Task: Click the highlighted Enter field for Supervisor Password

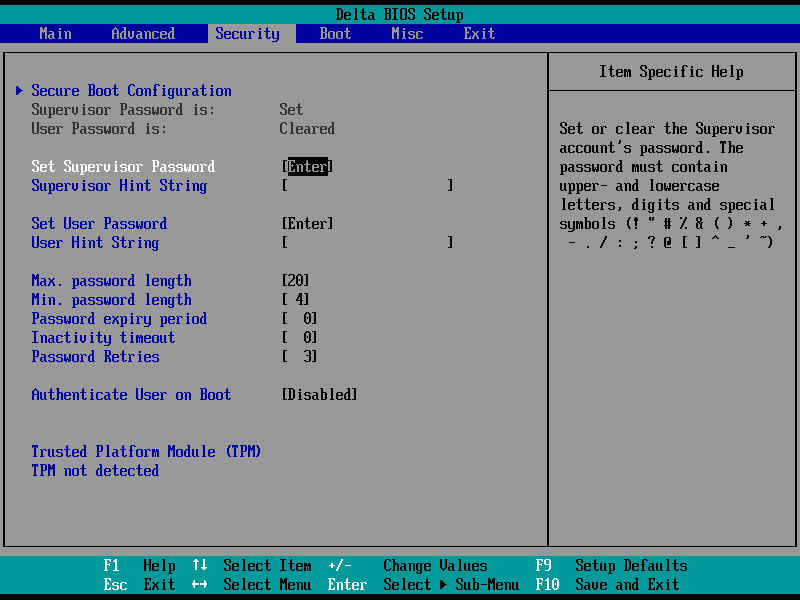Action: pyautogui.click(x=307, y=166)
